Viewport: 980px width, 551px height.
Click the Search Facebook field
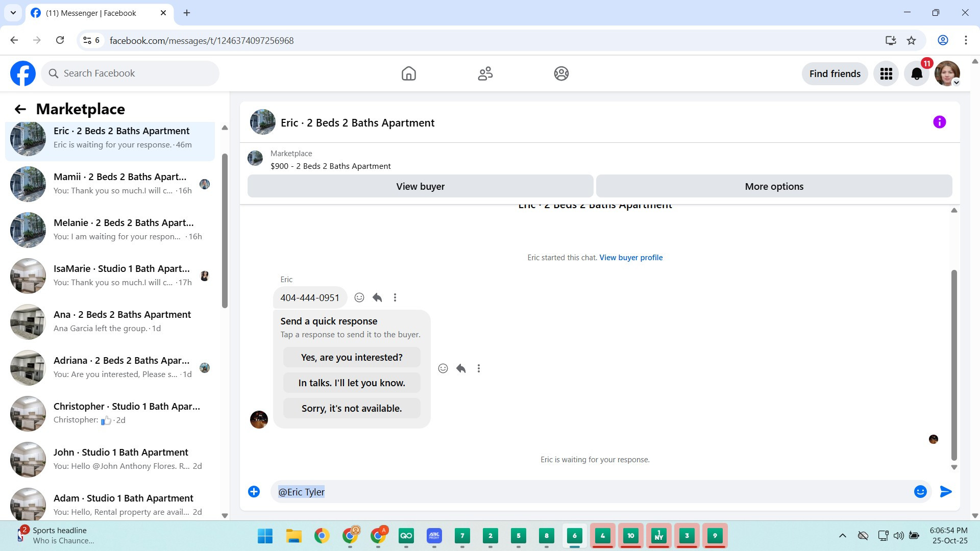130,73
